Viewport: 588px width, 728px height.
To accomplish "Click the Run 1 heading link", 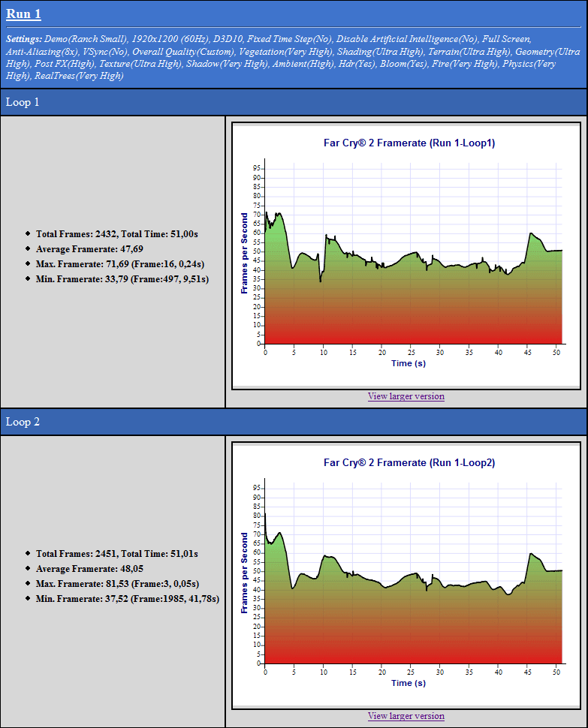I will 24,14.
